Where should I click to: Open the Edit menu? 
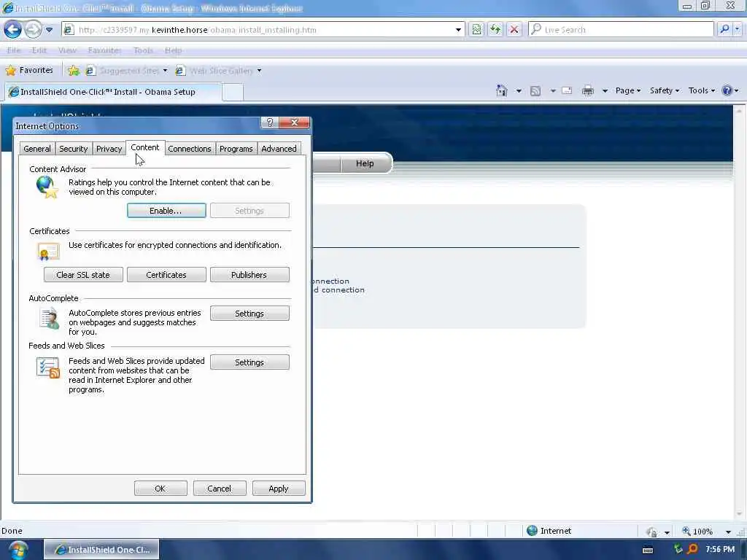[x=39, y=50]
